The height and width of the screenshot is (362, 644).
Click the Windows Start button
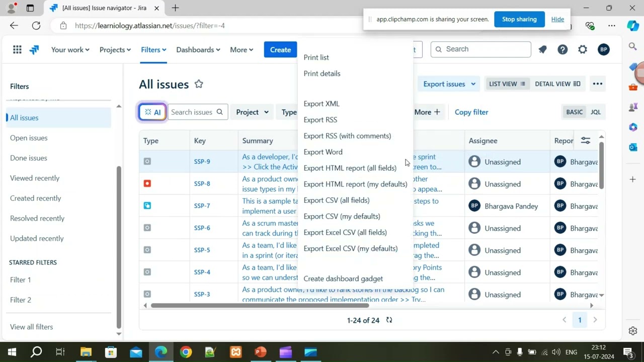click(x=12, y=352)
